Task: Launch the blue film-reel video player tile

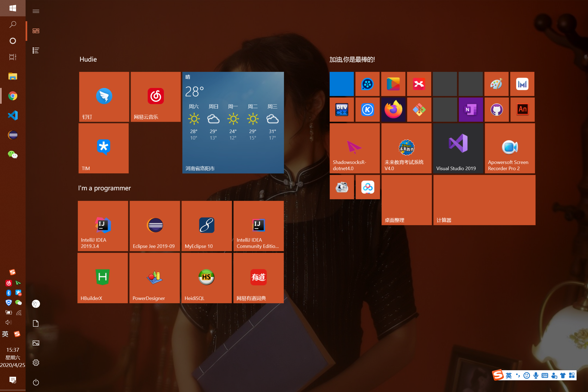Action: coord(367,84)
